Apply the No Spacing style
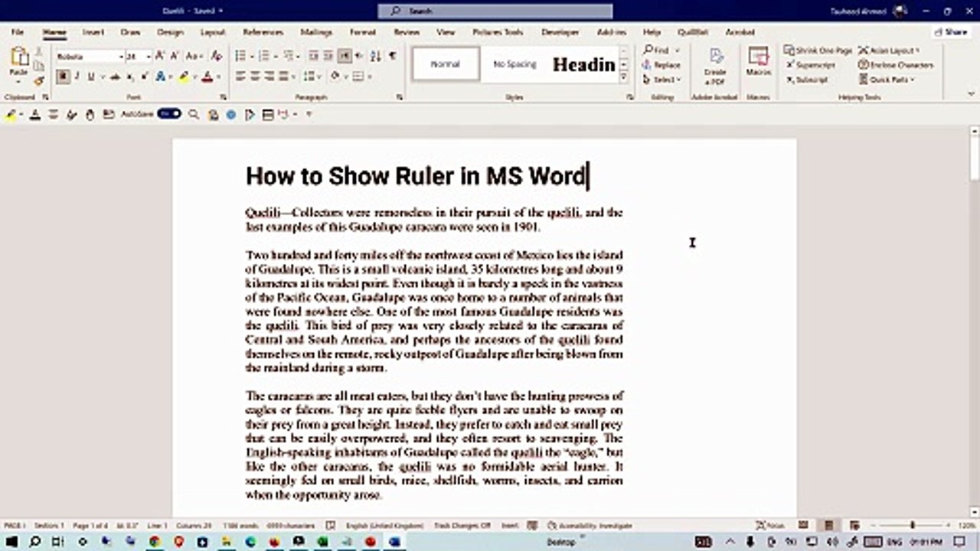Viewport: 980px width, 551px height. click(x=514, y=64)
